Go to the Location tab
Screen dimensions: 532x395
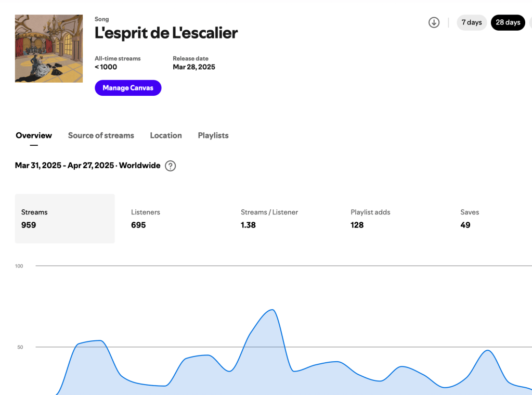[166, 135]
